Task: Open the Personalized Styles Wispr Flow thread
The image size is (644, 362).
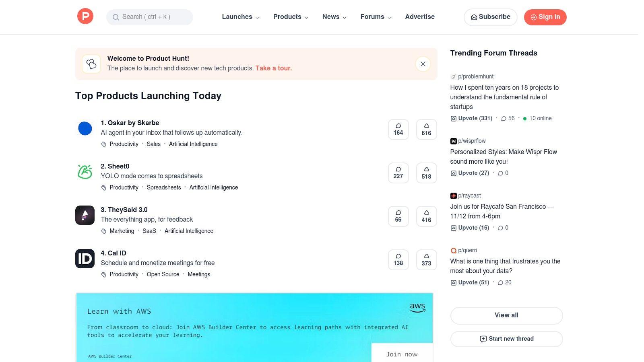Action: [504, 157]
